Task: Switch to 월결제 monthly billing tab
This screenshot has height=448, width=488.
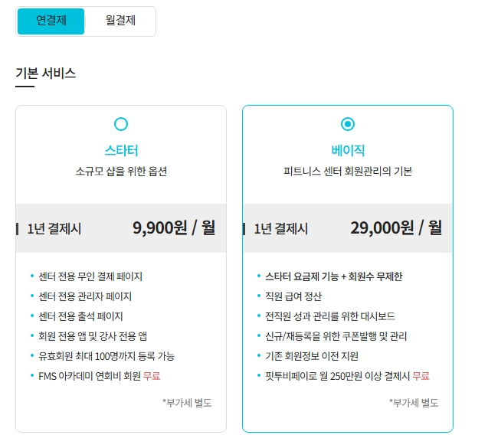Action: pyautogui.click(x=120, y=21)
